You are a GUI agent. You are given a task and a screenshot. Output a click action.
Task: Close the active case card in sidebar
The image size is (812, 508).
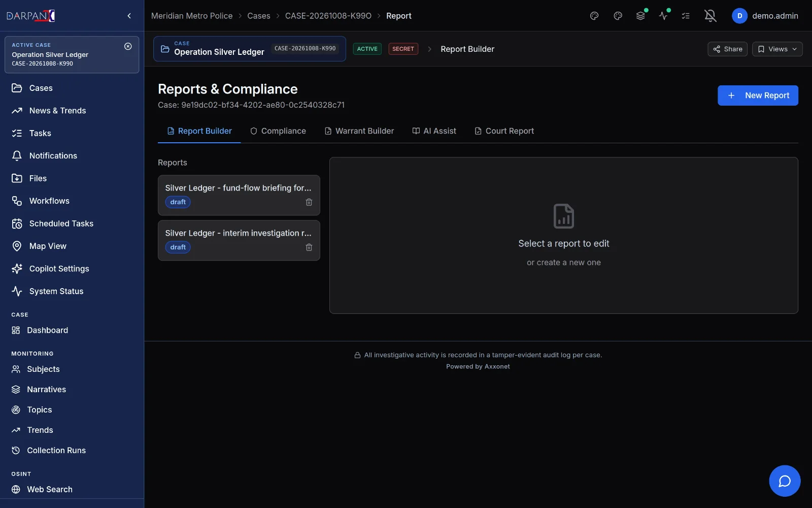(x=128, y=46)
